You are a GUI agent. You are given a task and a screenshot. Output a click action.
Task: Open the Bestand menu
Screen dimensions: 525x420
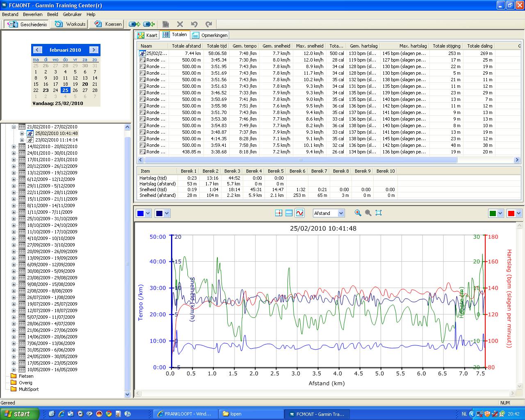tap(10, 14)
